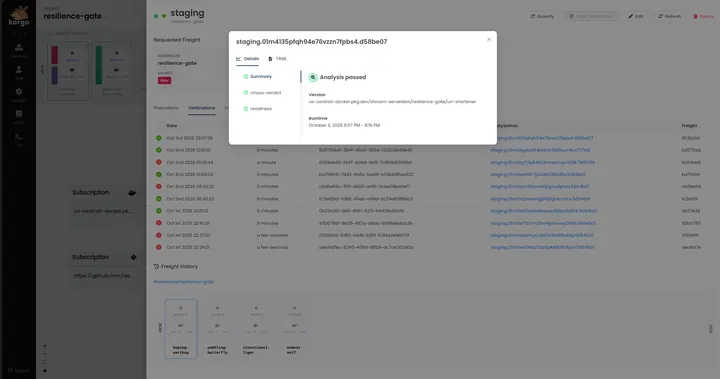720x379 pixels.
Task: Click the Freight column header
Action: coord(689,125)
